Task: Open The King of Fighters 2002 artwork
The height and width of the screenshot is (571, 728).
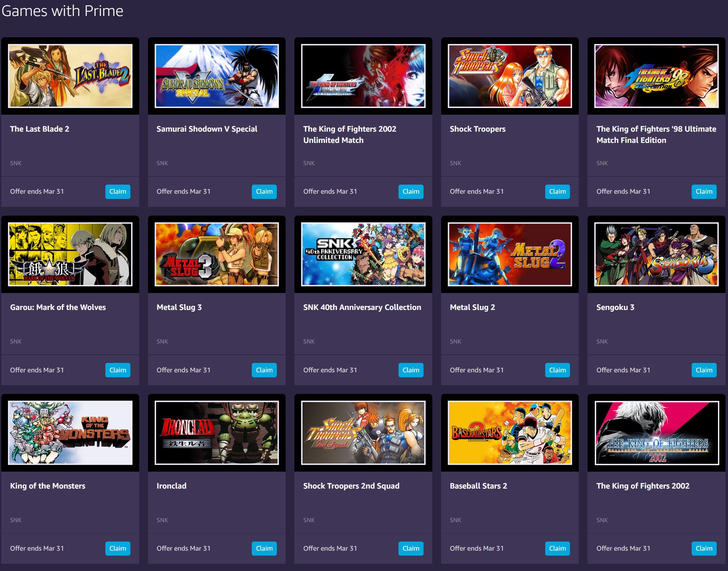Action: point(657,432)
